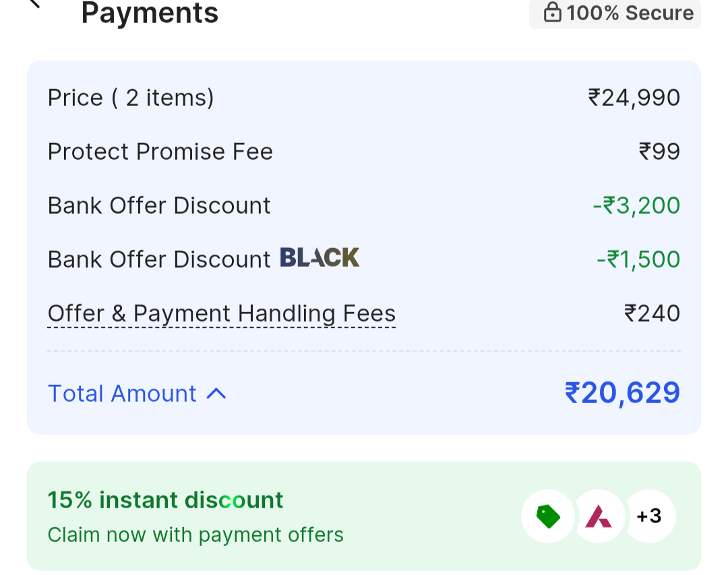Click the ₹240 handling fees amount
The height and width of the screenshot is (575, 728).
tap(652, 313)
